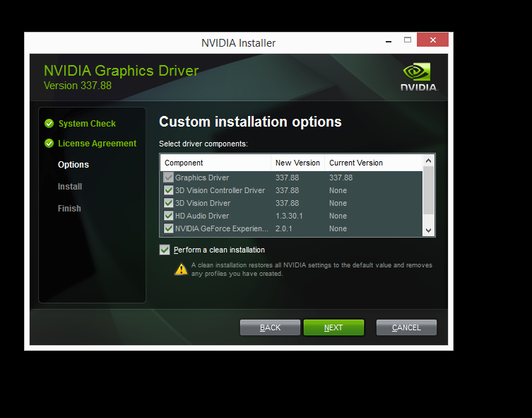This screenshot has width=532, height=418.
Task: Select the System Check step label
Action: (87, 124)
